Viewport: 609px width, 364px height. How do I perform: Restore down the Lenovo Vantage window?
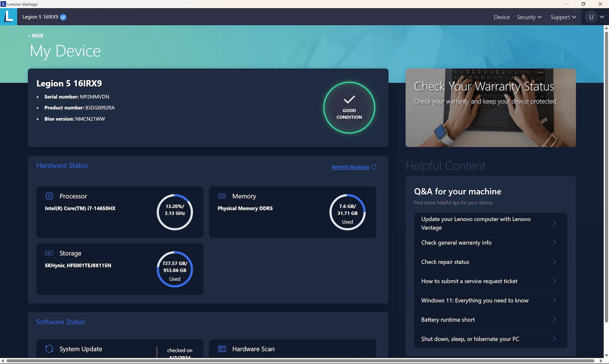pos(583,4)
